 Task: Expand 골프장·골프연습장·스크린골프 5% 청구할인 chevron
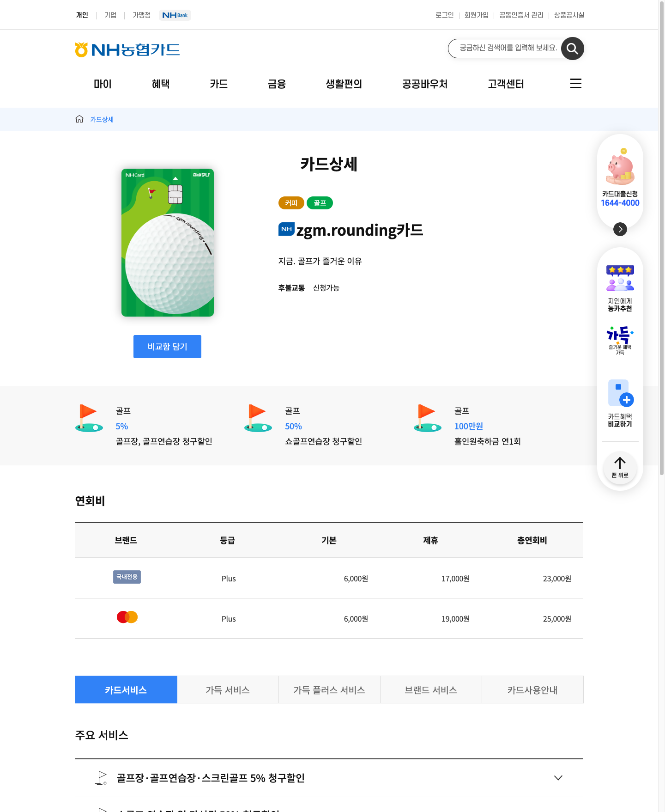point(558,778)
